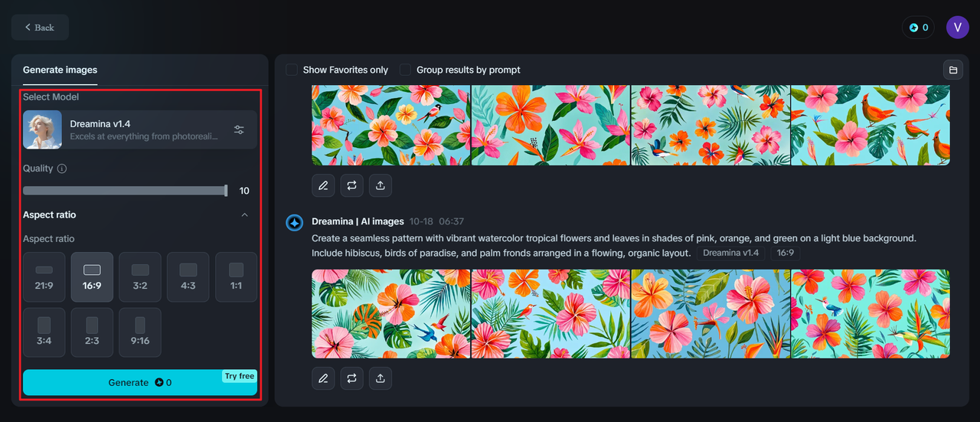The width and height of the screenshot is (980, 422).
Task: Click the quality value 10
Action: click(244, 191)
